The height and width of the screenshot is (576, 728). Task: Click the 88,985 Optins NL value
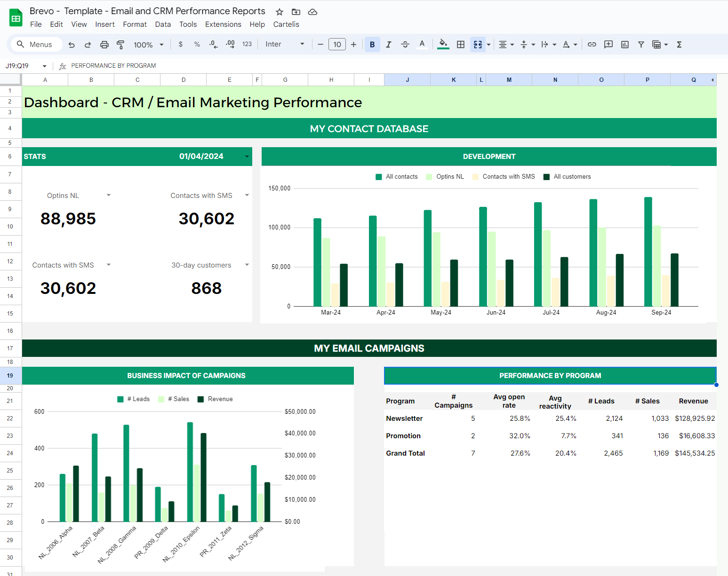(68, 219)
